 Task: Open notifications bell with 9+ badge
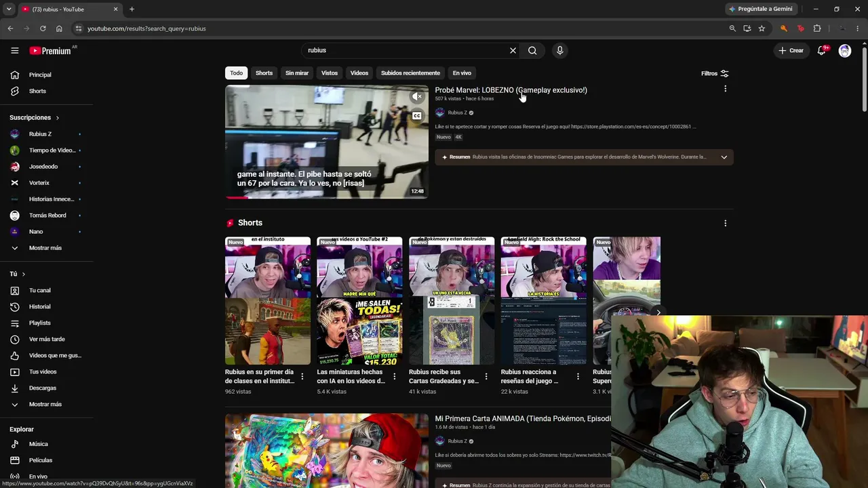[822, 50]
